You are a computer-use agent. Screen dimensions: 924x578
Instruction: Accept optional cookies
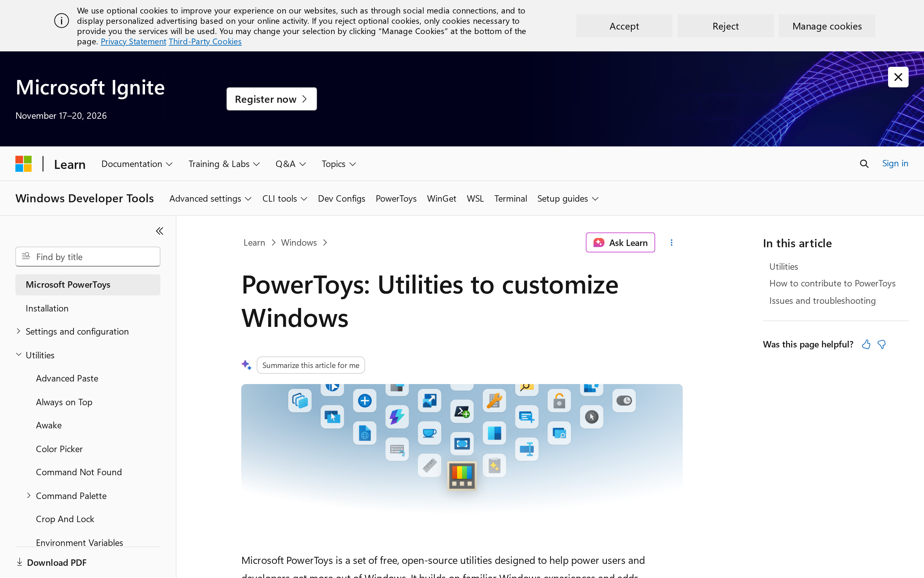pyautogui.click(x=624, y=26)
